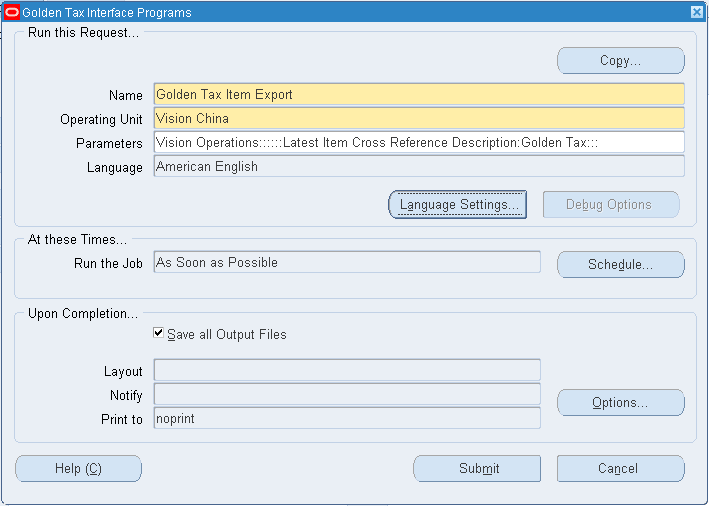Click the Oracle logo icon in title bar
The width and height of the screenshot is (709, 506).
click(x=12, y=12)
